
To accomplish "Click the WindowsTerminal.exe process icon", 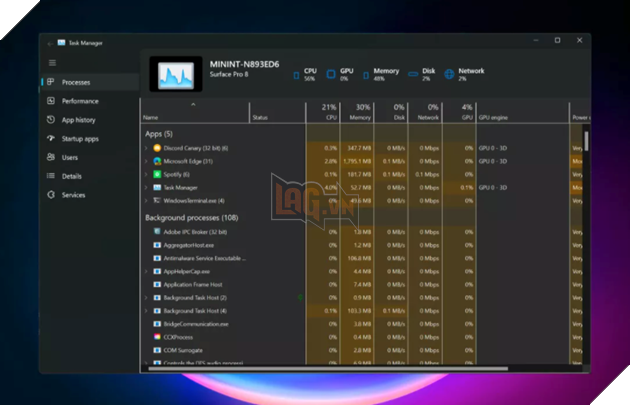I will [x=157, y=200].
